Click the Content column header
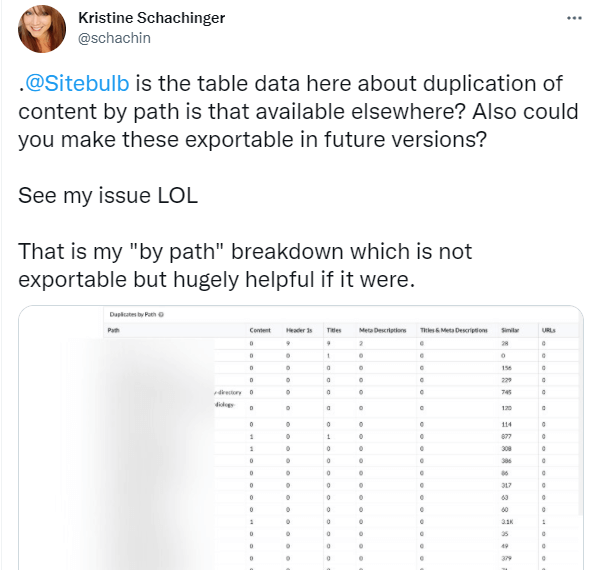This screenshot has width=600, height=570. pos(260,330)
